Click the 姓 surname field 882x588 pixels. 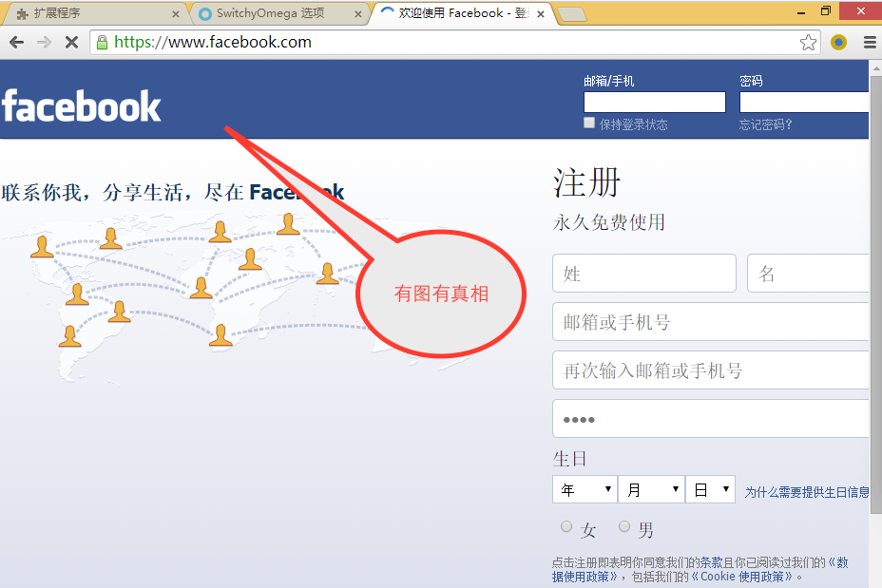pos(644,274)
